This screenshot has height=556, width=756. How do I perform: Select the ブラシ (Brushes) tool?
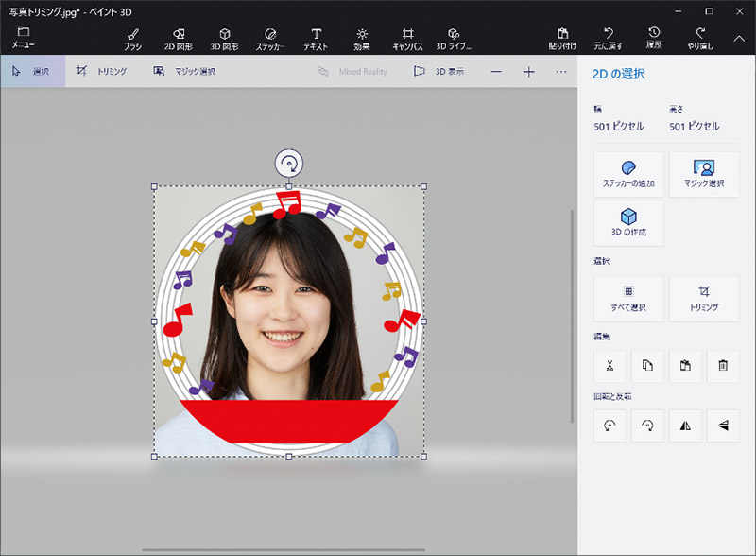click(133, 38)
